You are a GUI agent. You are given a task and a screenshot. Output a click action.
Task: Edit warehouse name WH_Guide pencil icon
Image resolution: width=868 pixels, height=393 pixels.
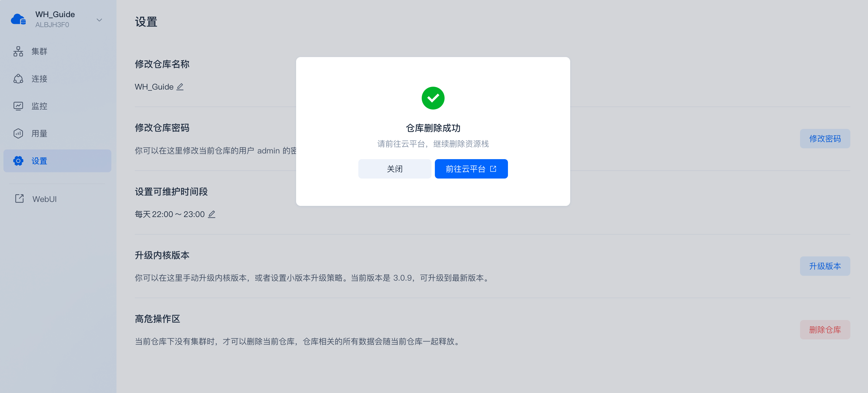(180, 87)
